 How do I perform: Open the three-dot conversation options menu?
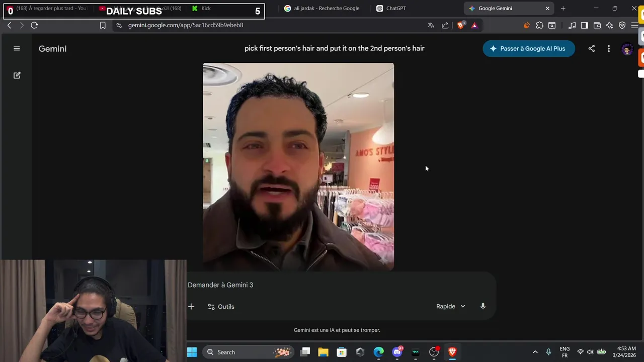608,48
